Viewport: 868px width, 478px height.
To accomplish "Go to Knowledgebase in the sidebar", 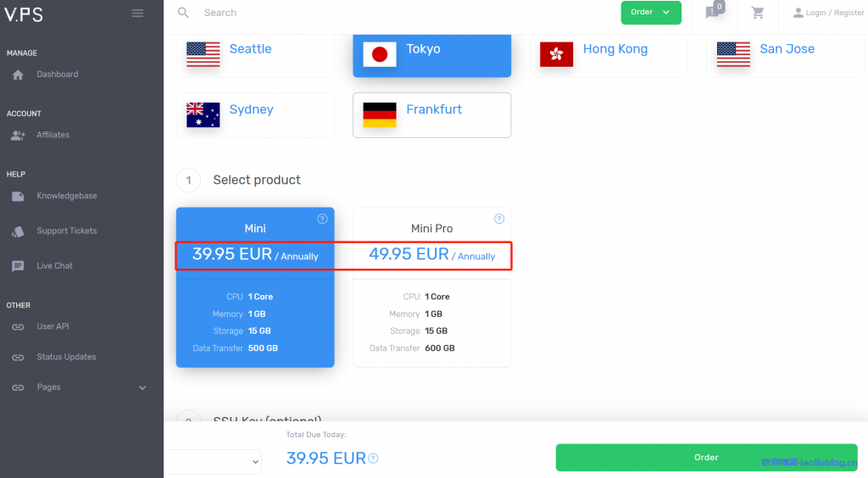I will point(66,196).
